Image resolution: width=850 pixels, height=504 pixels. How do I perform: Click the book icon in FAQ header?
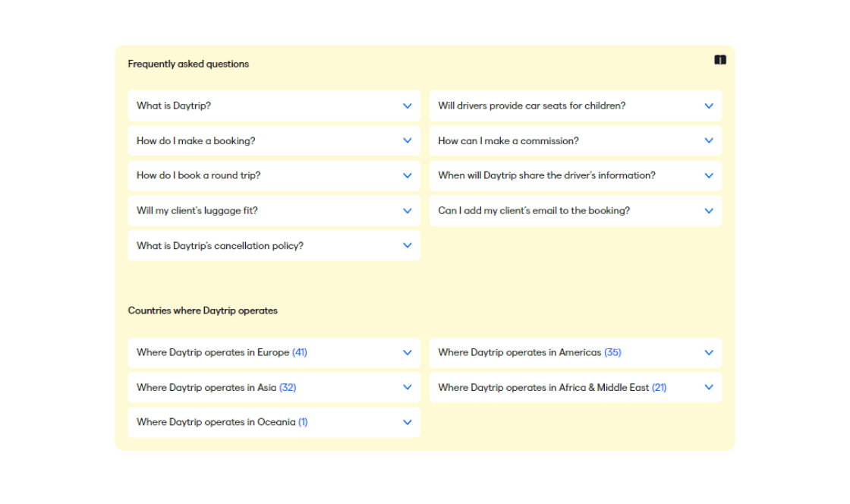(720, 60)
